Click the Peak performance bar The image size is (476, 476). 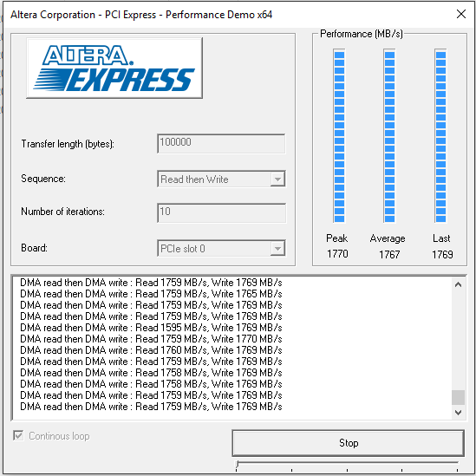click(339, 136)
